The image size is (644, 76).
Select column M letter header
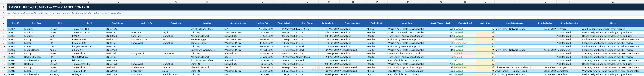coord(329,2)
